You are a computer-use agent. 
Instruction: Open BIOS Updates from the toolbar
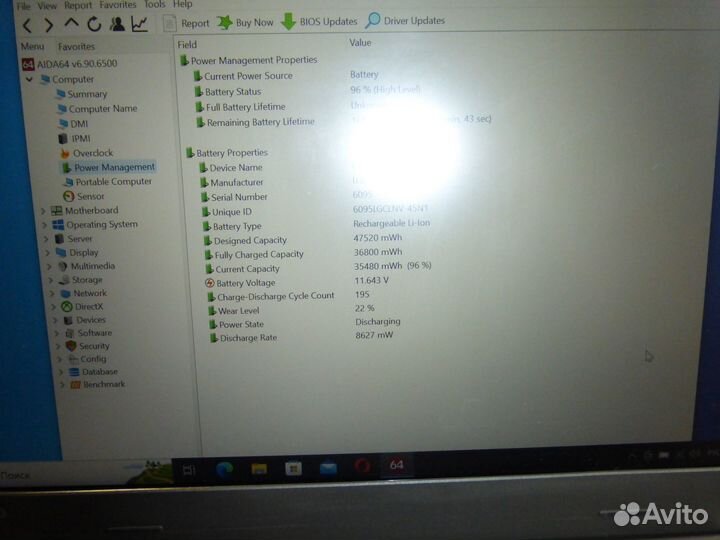point(319,21)
